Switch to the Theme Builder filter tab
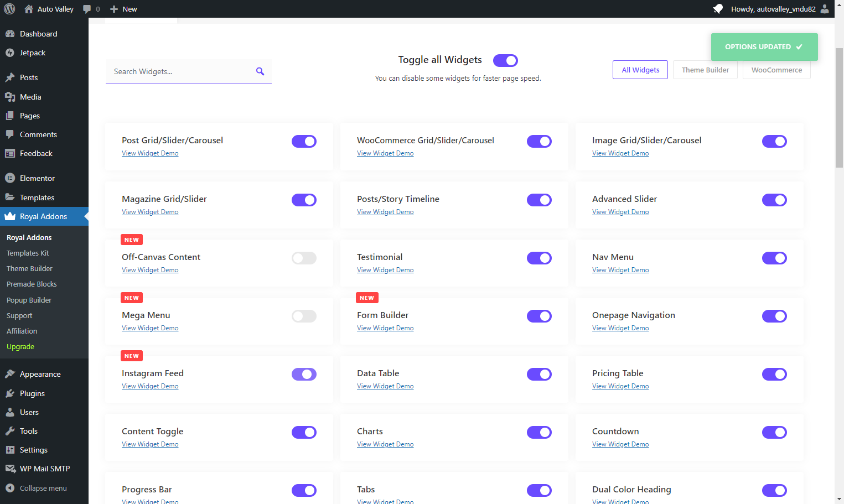 [705, 70]
